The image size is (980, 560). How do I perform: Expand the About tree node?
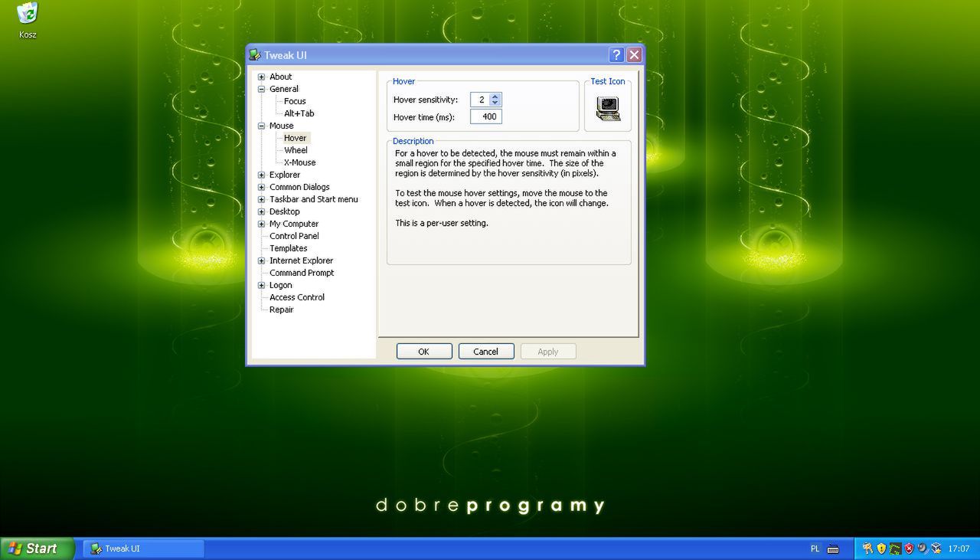[x=262, y=77]
